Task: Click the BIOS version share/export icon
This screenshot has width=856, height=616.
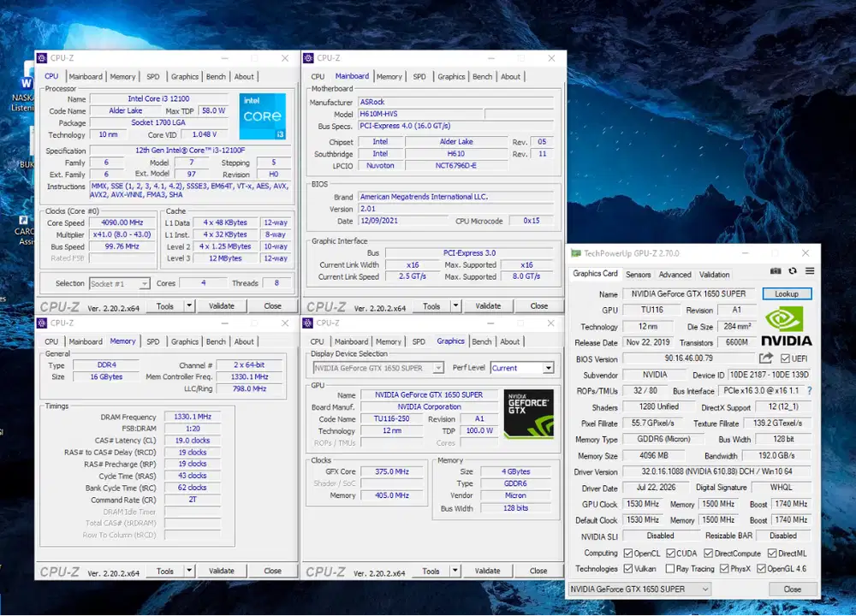Action: pyautogui.click(x=766, y=358)
